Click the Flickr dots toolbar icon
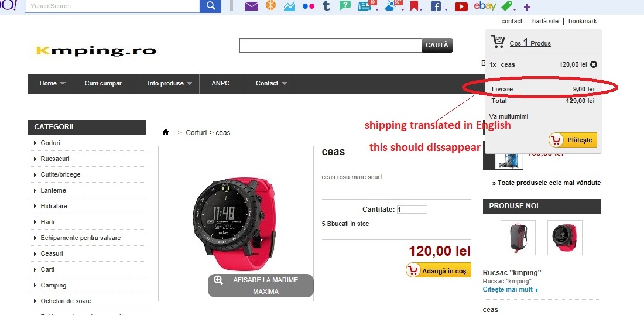 coord(308,6)
